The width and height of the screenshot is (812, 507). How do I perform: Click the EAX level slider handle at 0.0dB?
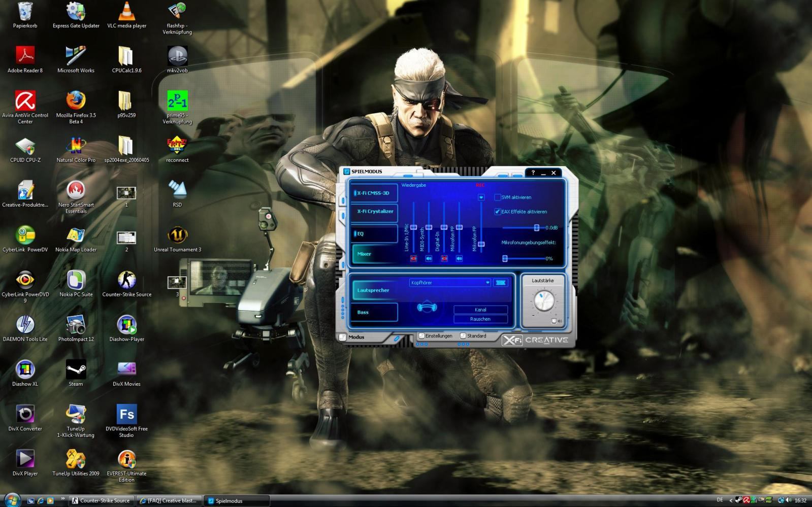[x=536, y=228]
